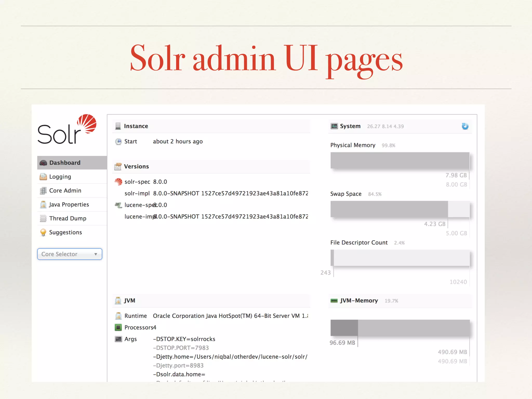Refresh the System panel with blue icon
This screenshot has height=399, width=532.
[465, 126]
